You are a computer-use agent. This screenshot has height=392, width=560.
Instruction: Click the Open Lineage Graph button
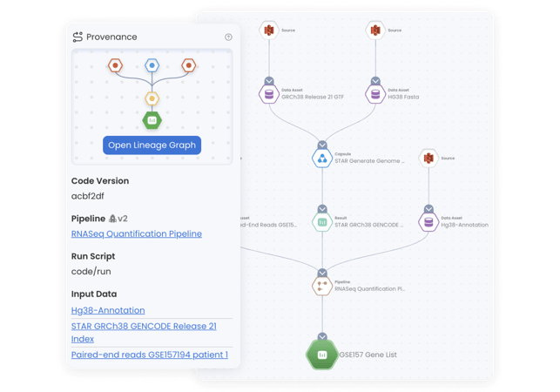(x=152, y=145)
